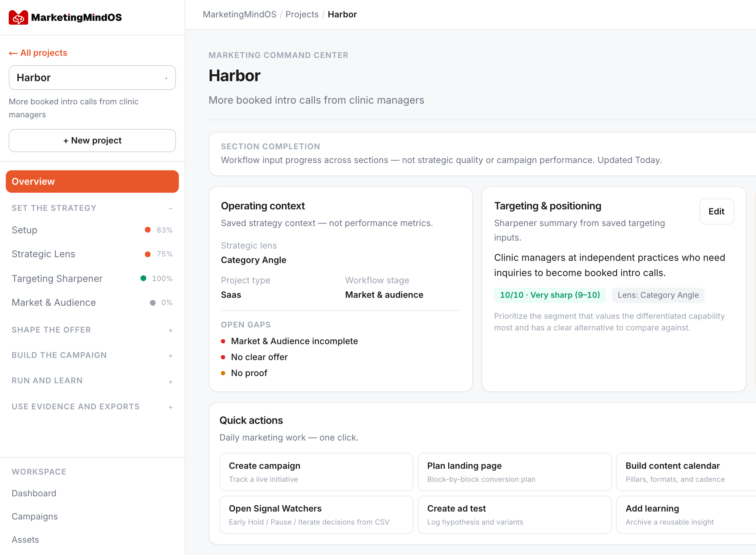Click Projects breadcrumb
This screenshot has width=756, height=555.
[x=302, y=14]
